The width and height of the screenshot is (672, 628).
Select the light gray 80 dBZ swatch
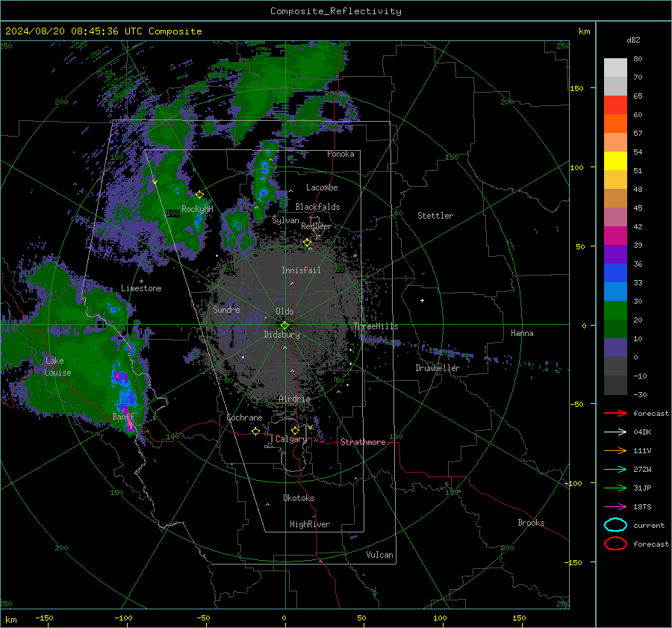pyautogui.click(x=615, y=68)
